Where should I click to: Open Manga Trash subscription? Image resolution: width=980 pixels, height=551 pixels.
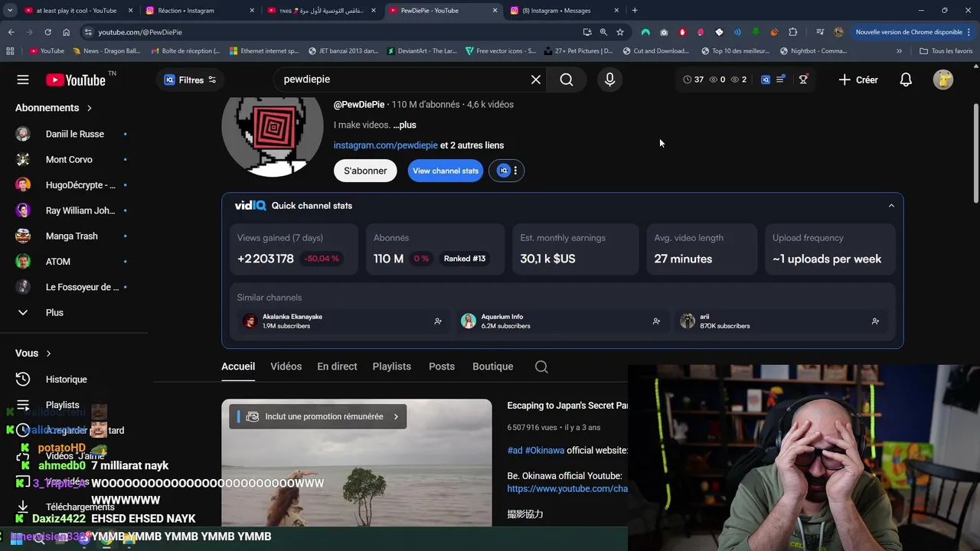tap(73, 236)
